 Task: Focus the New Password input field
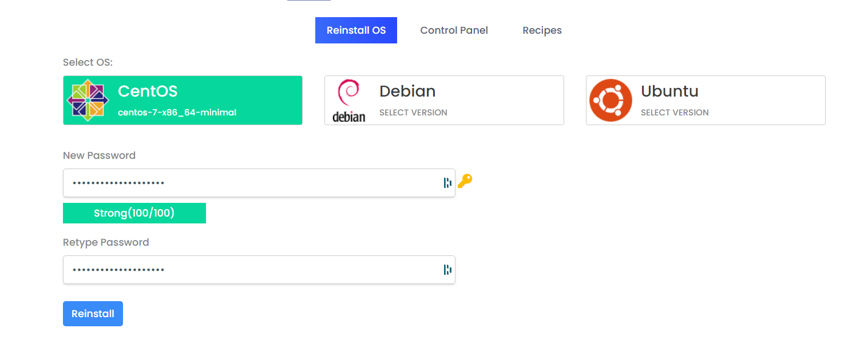point(259,183)
